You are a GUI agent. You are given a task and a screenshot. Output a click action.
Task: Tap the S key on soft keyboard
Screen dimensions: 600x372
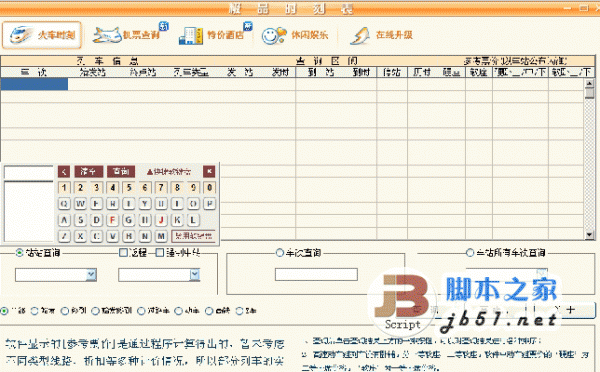click(x=80, y=220)
